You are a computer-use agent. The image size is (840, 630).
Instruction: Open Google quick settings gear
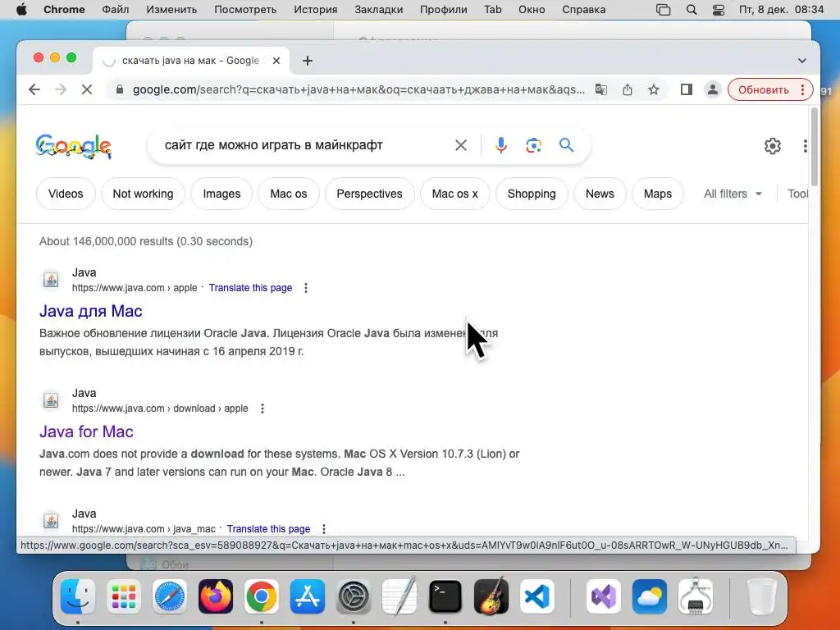click(773, 146)
